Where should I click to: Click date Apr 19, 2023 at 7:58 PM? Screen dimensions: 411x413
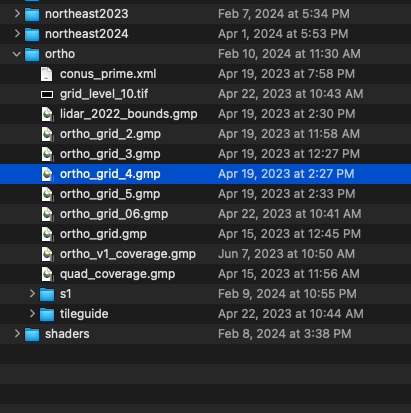[287, 74]
